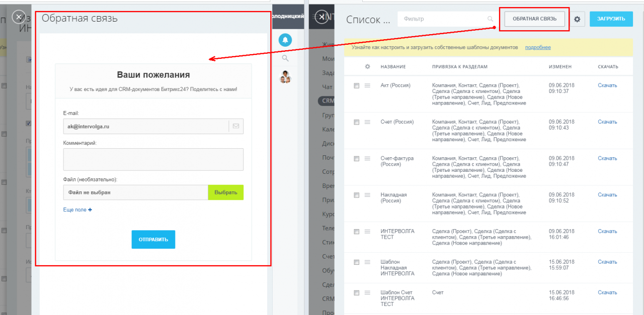Tick the checkbox for Акт (Россия)

(356, 86)
